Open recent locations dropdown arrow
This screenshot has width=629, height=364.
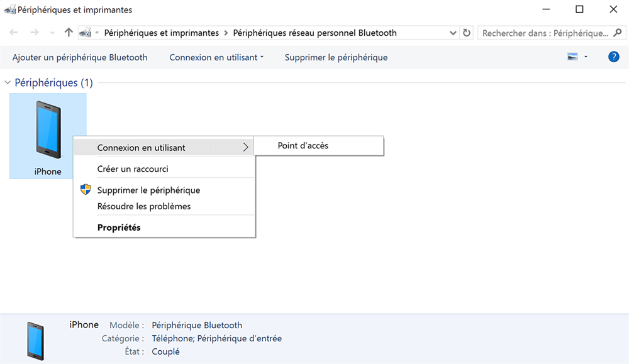(53, 33)
